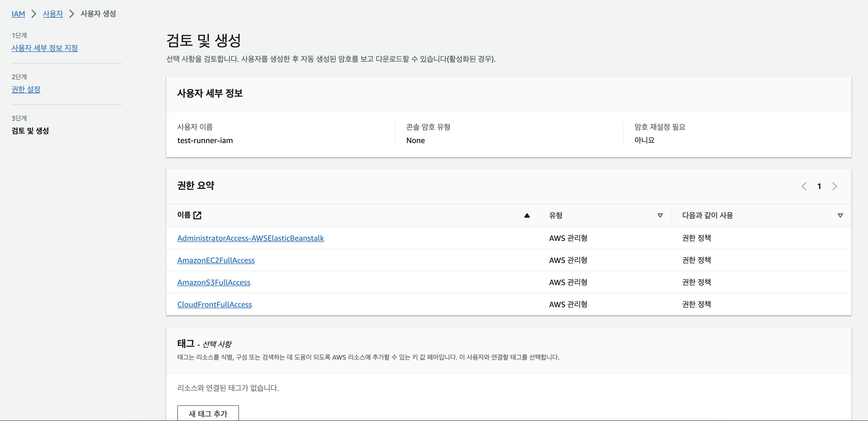Go to step 1 사용자 세부 정보 지정
The image size is (868, 421).
[44, 48]
